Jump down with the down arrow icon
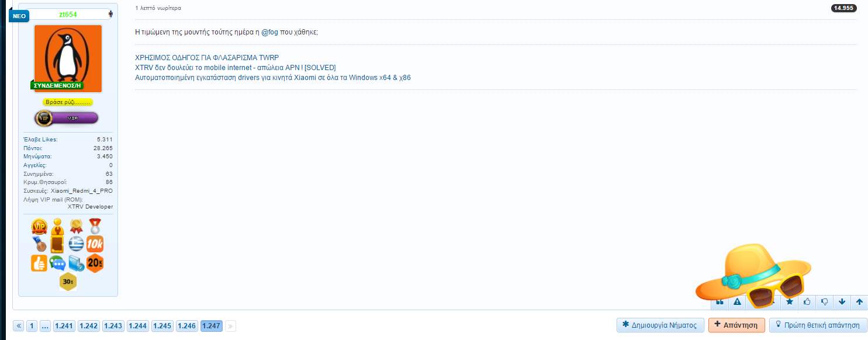868x340 pixels. pyautogui.click(x=842, y=301)
